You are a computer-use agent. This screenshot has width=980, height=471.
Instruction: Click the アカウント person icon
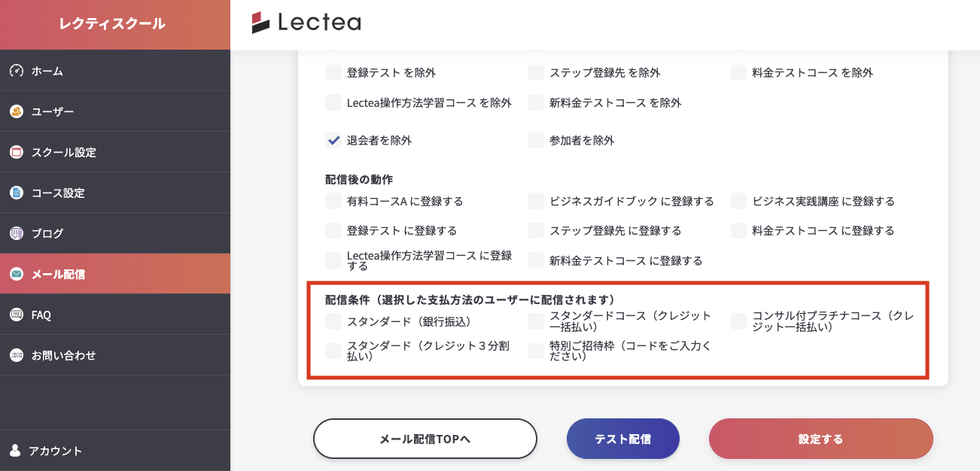click(x=15, y=451)
